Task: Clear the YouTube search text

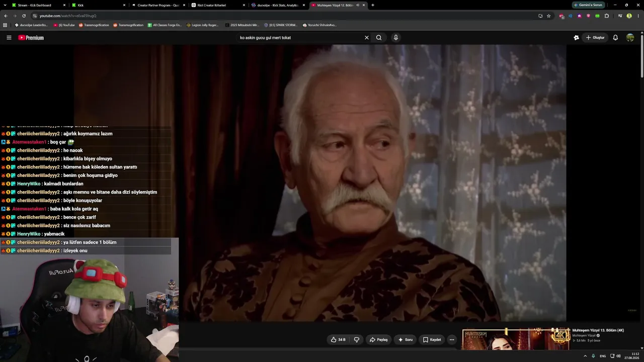Action: [x=367, y=38]
